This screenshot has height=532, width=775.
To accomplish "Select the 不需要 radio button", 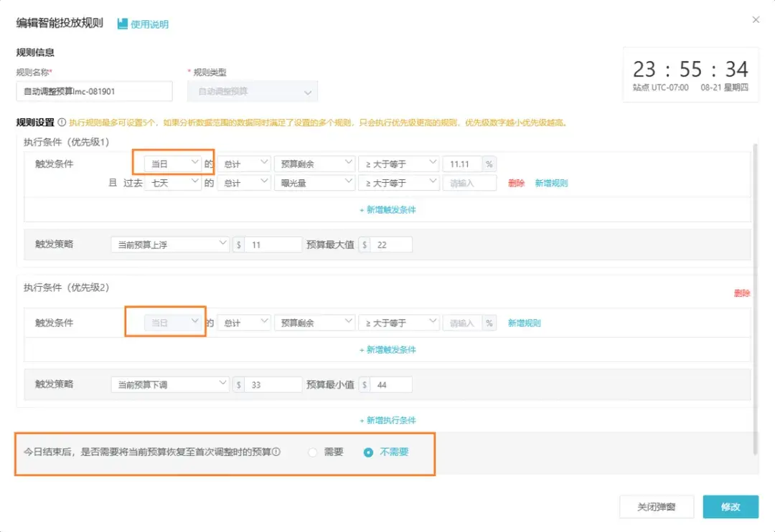I will pos(368,452).
